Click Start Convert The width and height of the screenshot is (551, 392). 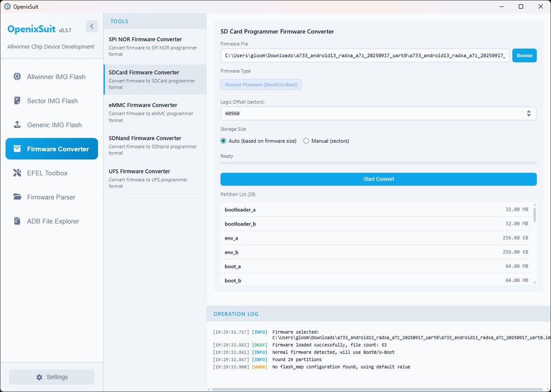click(378, 179)
